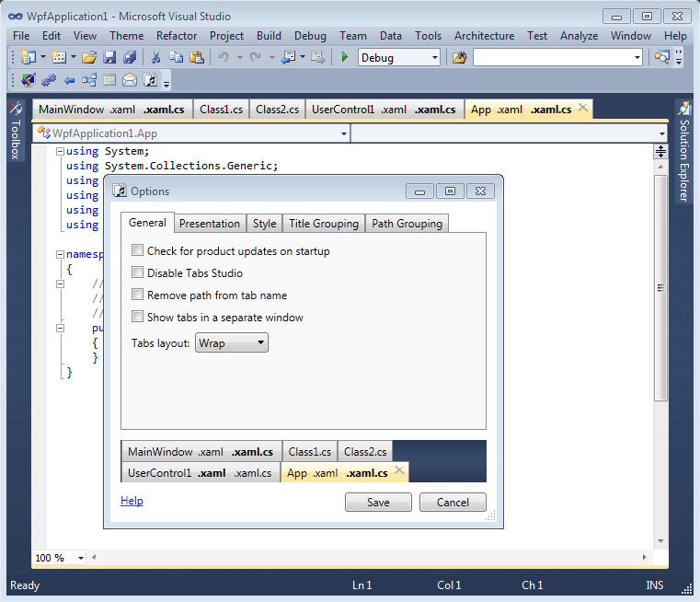Viewport: 700px width, 602px height.
Task: Switch to the Title Grouping tab
Action: point(323,223)
